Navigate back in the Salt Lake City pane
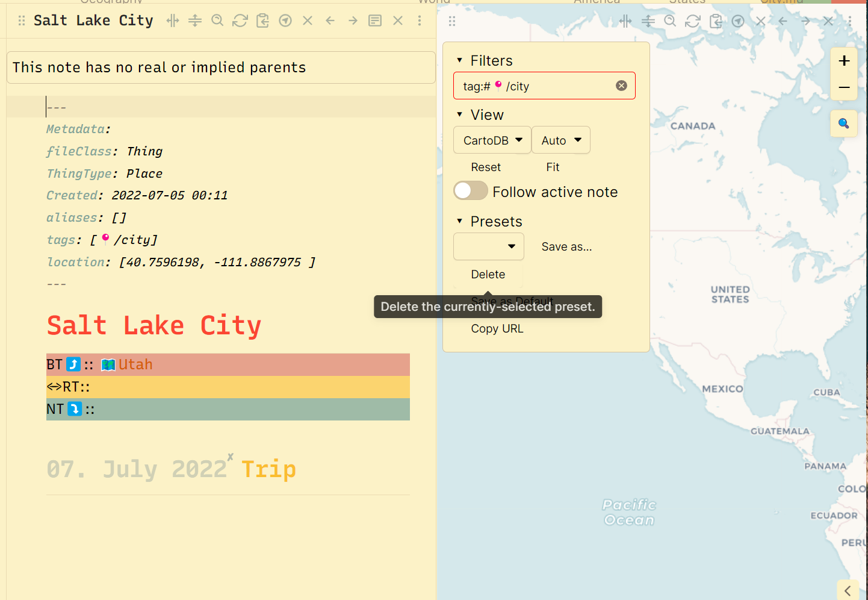Viewport: 868px width, 600px height. [330, 20]
